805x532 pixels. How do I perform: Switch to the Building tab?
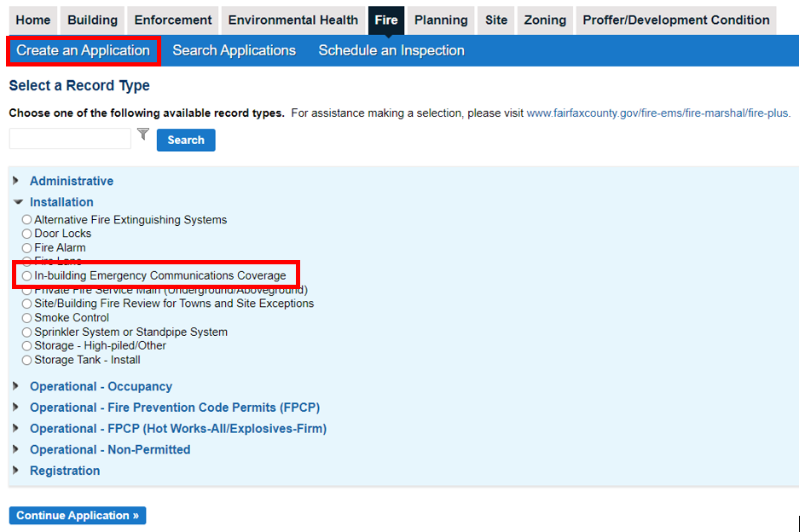click(x=92, y=20)
